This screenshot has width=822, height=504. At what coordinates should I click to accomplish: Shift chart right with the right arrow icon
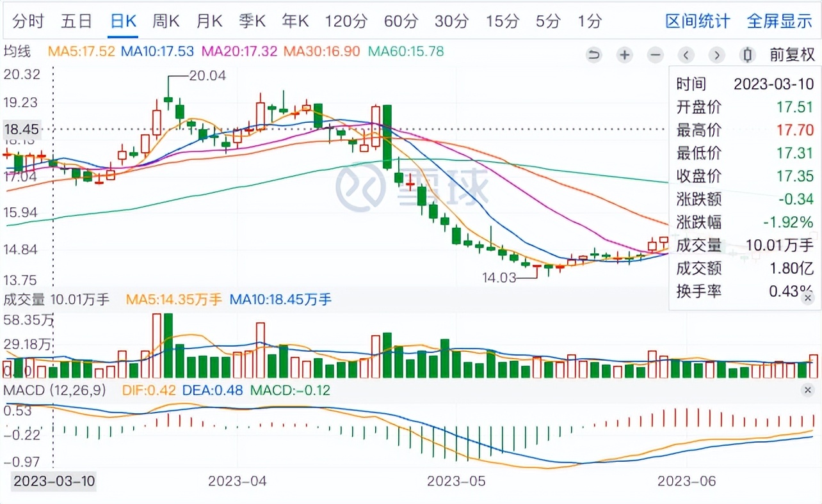pyautogui.click(x=717, y=55)
